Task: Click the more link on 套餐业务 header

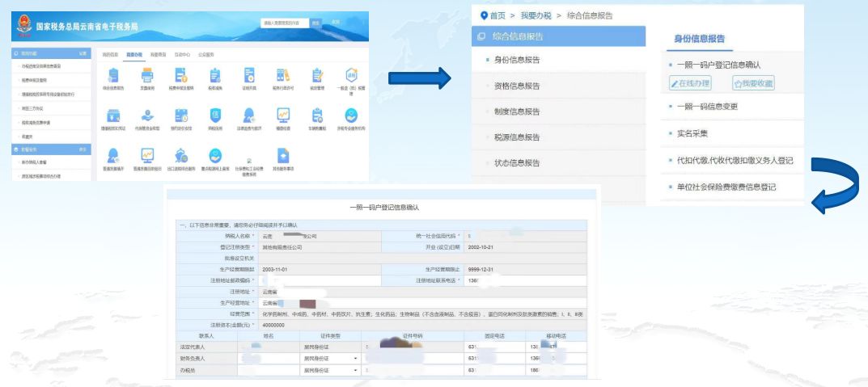Action: [83, 149]
